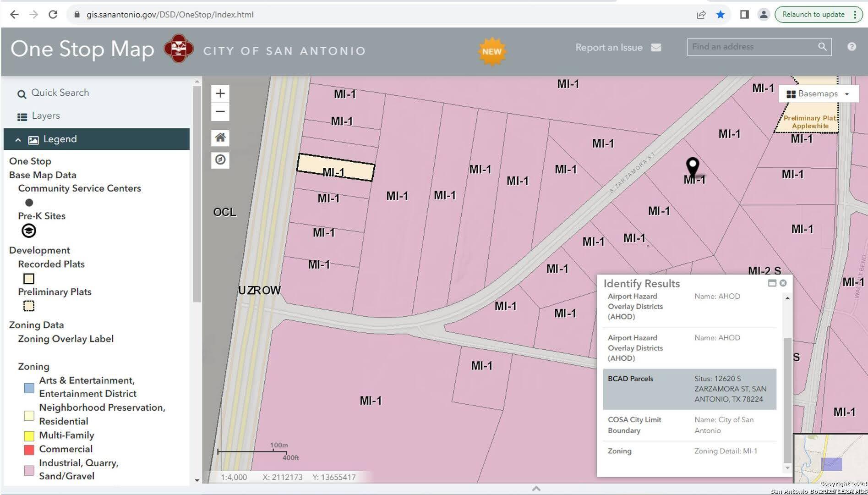Open the Quick Search panel
The height and width of the screenshot is (495, 868).
click(x=60, y=93)
